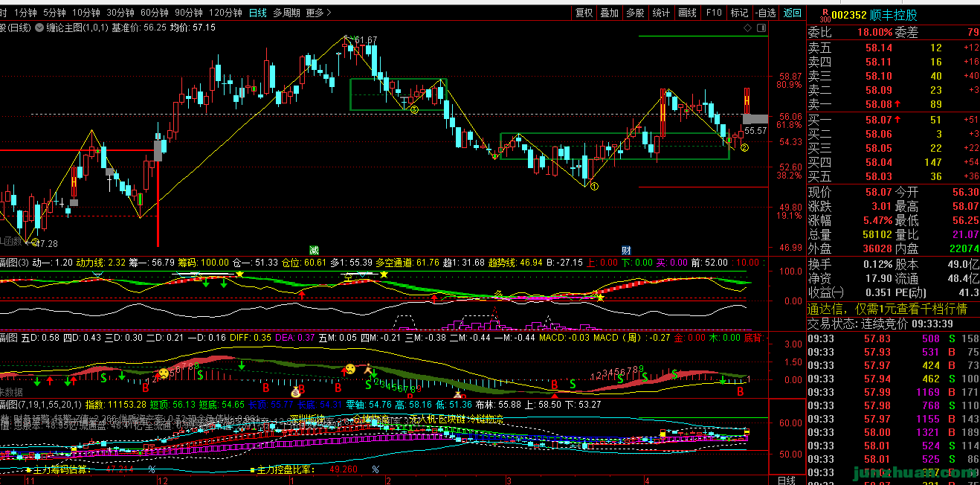Open the blue 财 info marker under the chart
980x485 pixels.
click(627, 249)
